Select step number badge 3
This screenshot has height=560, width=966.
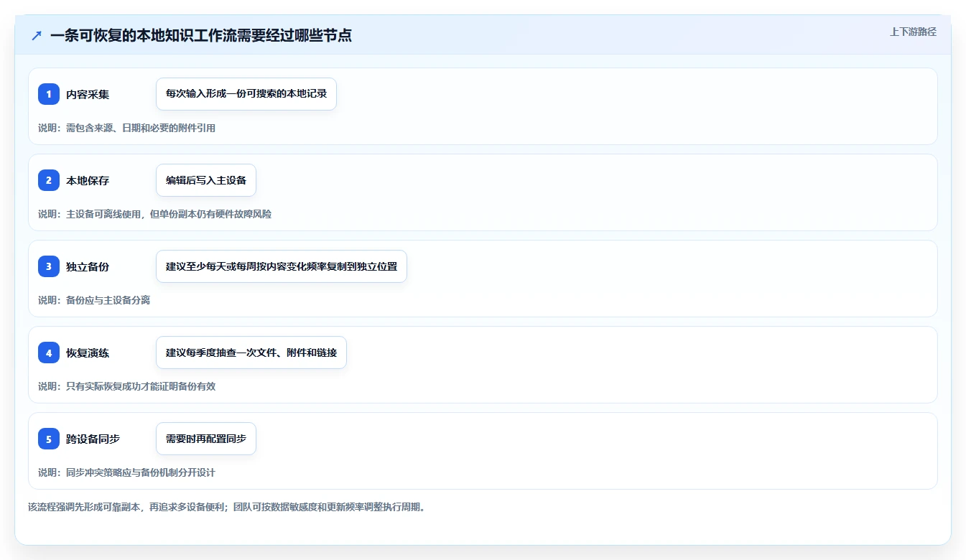click(x=49, y=266)
